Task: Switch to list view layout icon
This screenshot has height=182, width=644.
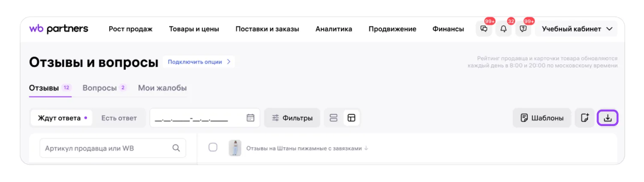Action: point(334,118)
